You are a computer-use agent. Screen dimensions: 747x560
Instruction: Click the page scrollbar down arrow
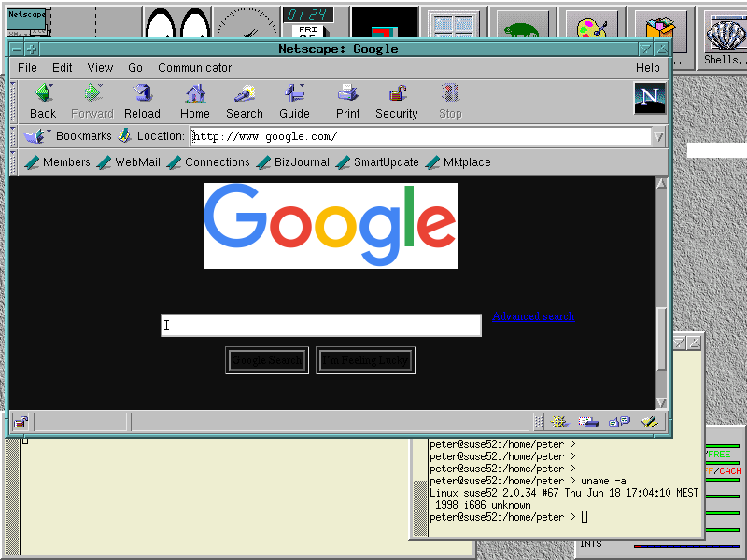[661, 403]
